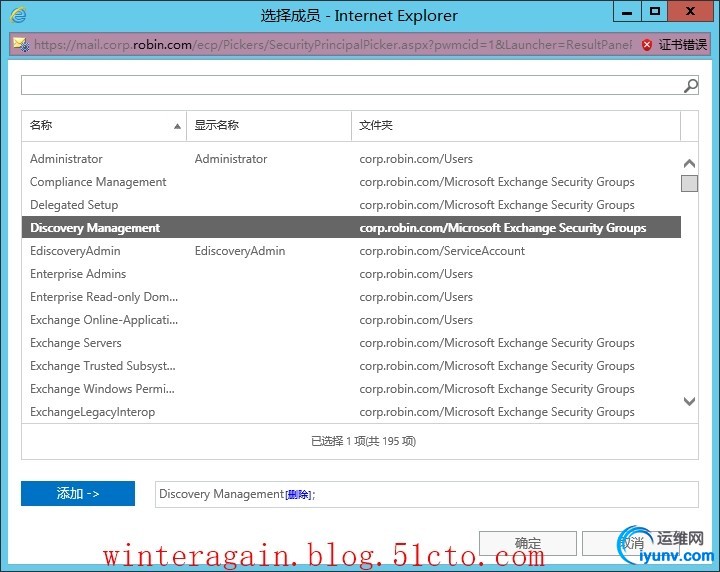Screen dimensions: 720x572
Task: Select the Enterprise Admins row
Action: (351, 274)
